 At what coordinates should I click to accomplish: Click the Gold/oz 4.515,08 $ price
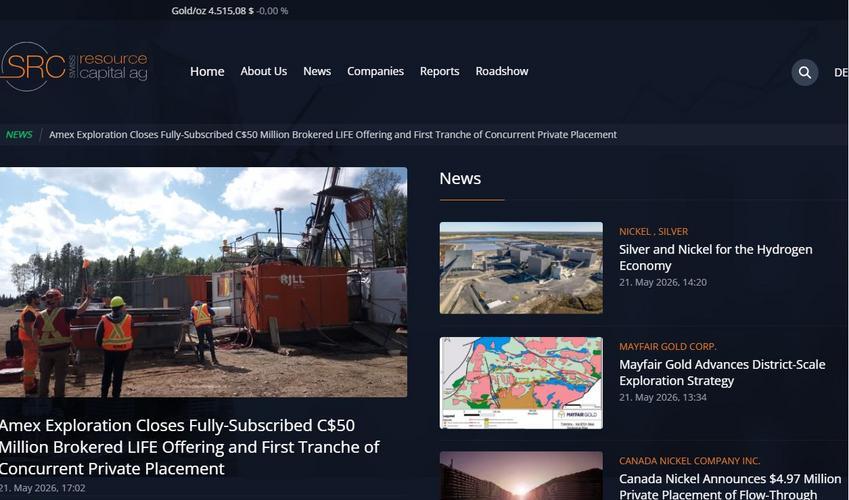(x=212, y=11)
